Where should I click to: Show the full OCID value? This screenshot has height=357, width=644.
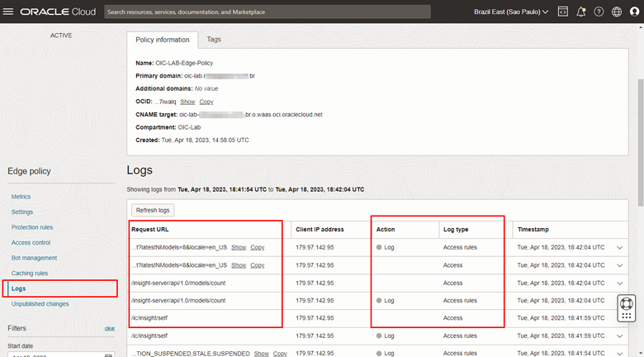point(187,102)
